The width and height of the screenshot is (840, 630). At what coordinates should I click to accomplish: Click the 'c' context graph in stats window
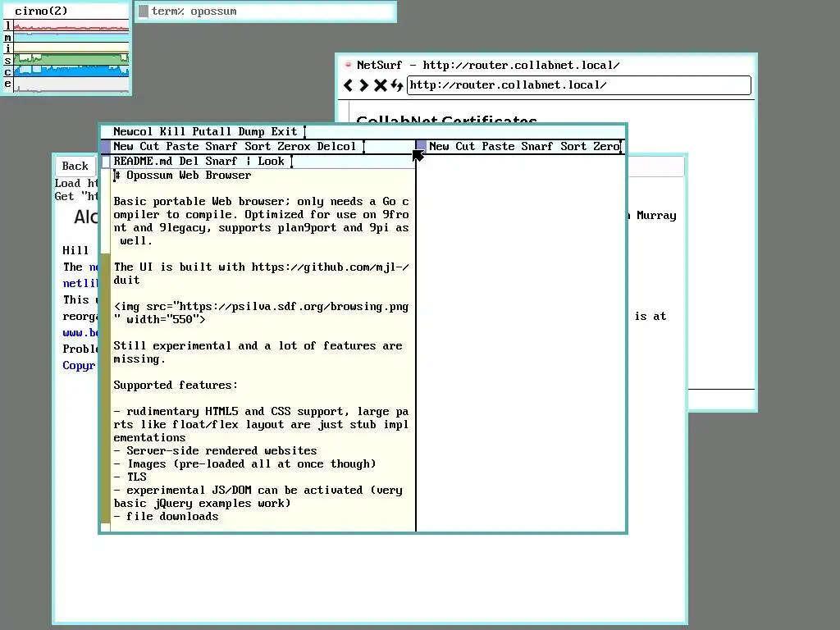click(71, 71)
